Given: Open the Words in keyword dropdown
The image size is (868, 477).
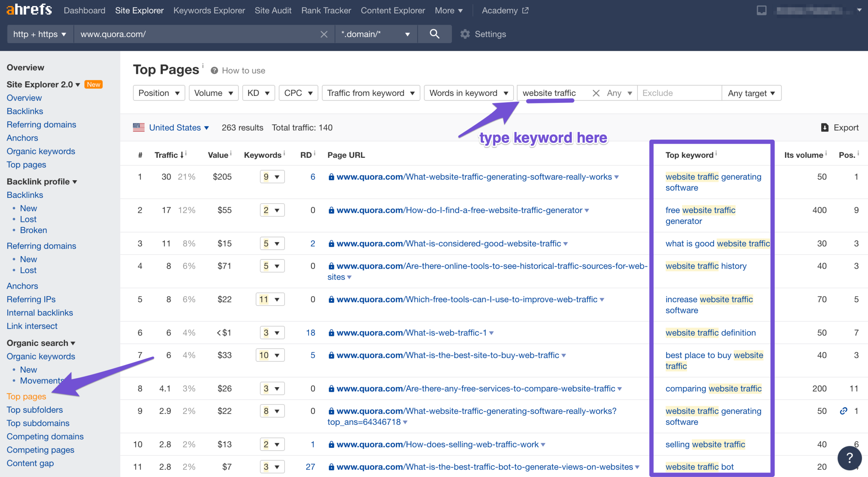Looking at the screenshot, I should pyautogui.click(x=469, y=93).
